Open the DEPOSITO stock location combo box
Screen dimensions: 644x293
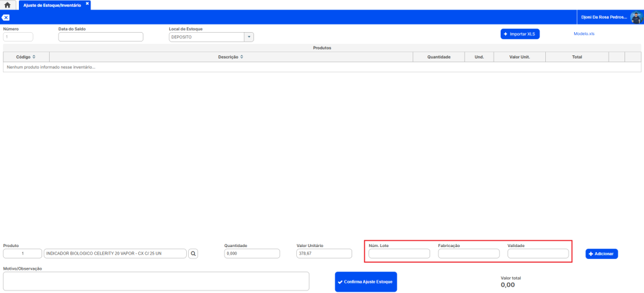point(207,37)
